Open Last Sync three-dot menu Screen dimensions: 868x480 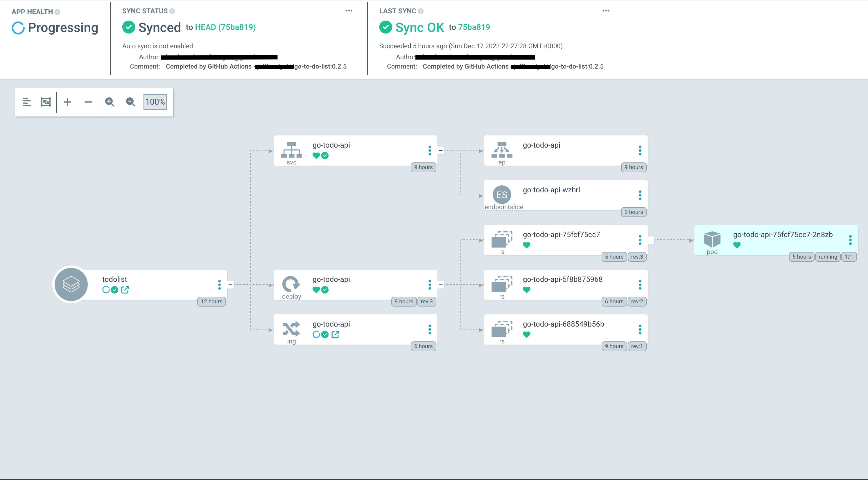click(x=605, y=11)
